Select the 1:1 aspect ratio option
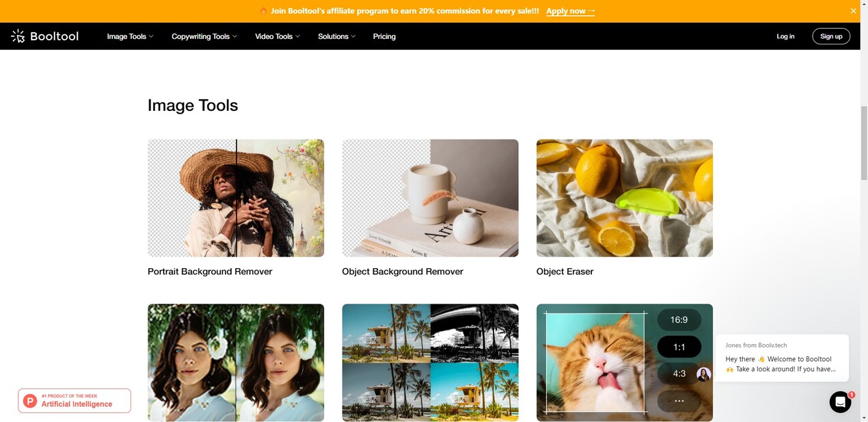The width and height of the screenshot is (868, 422). point(679,347)
